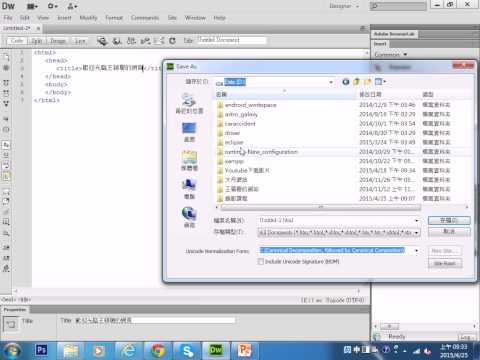Viewport: 480px width, 360px height.
Task: Switch to Live view
Action: 80,41
